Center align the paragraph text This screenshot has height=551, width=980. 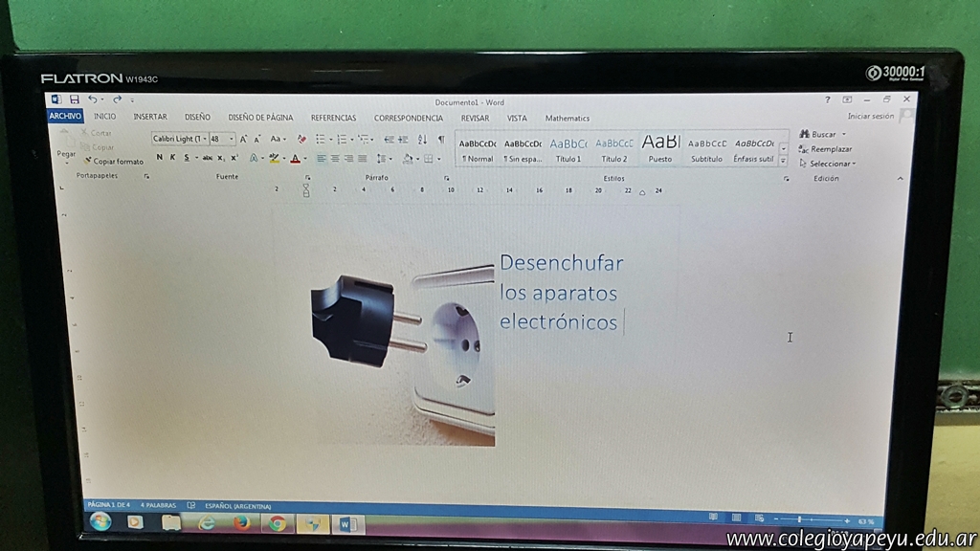(335, 159)
